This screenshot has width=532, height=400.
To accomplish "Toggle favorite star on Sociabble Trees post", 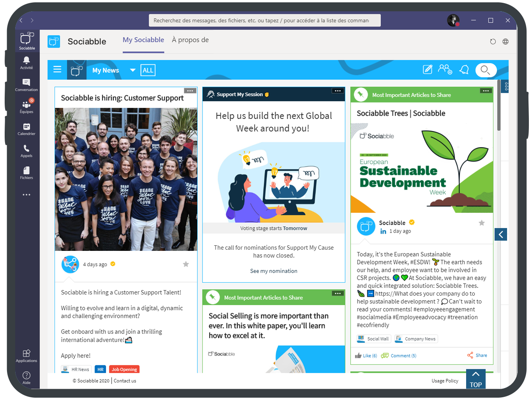I will [482, 223].
